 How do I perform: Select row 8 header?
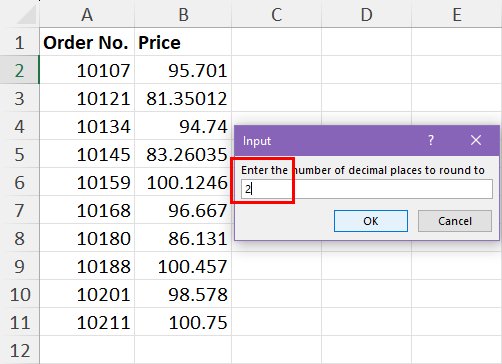point(19,238)
